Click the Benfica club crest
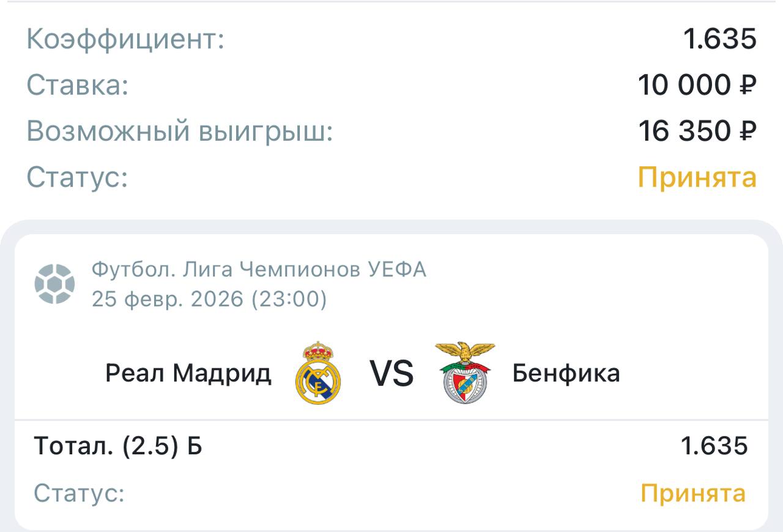Screen dimensions: 783x532 [x=465, y=373]
